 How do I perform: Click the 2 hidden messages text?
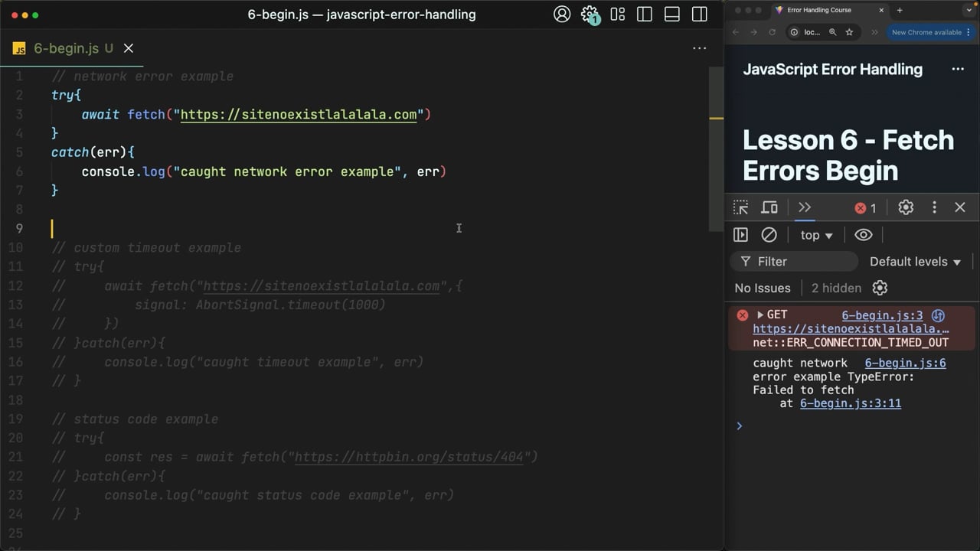(836, 289)
